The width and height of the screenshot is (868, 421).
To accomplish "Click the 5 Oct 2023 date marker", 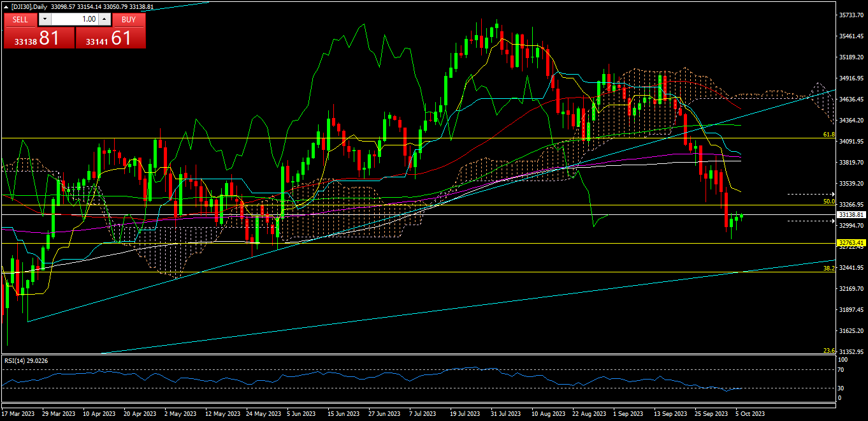I will (749, 413).
